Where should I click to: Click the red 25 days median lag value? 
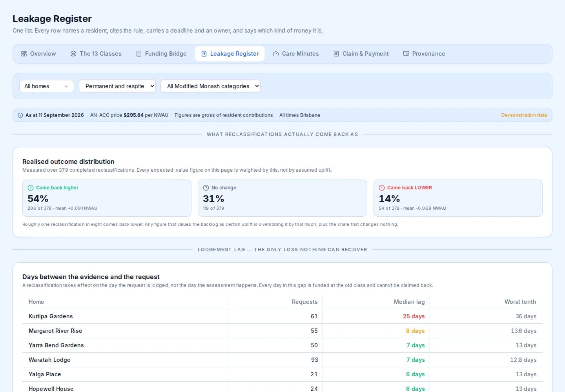[x=414, y=316]
